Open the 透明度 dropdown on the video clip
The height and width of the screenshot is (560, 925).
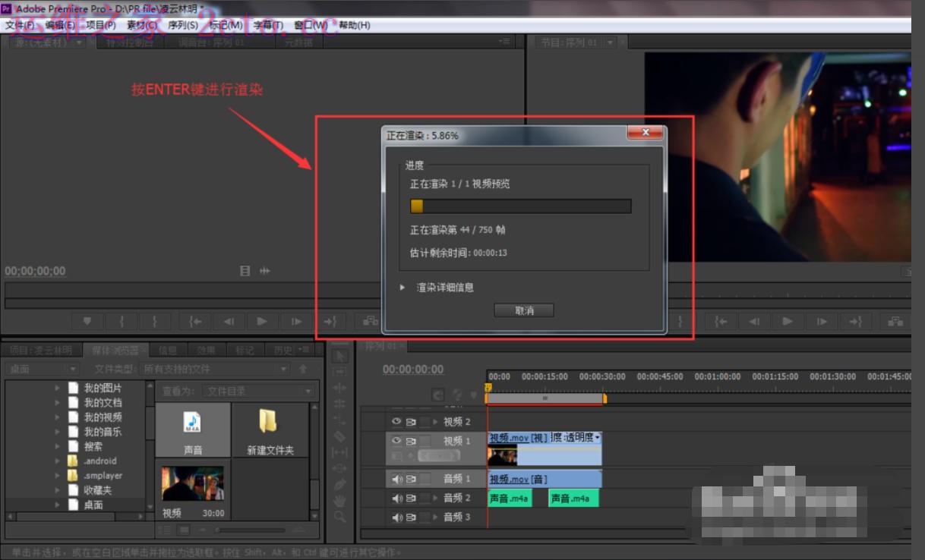pyautogui.click(x=598, y=438)
